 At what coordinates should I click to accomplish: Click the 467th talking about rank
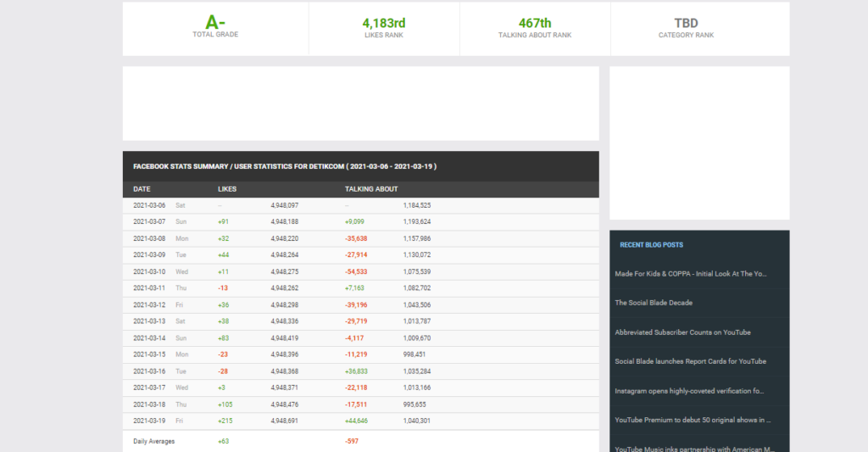tap(535, 23)
